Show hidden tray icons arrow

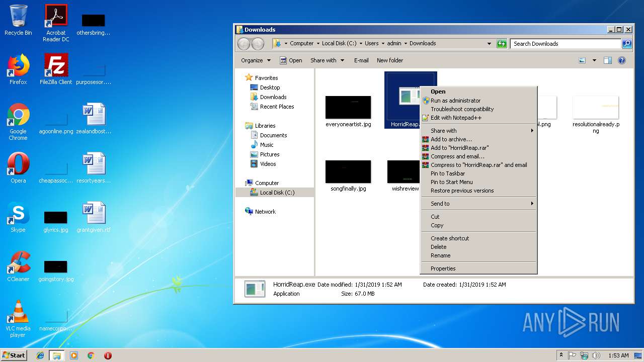point(561,355)
